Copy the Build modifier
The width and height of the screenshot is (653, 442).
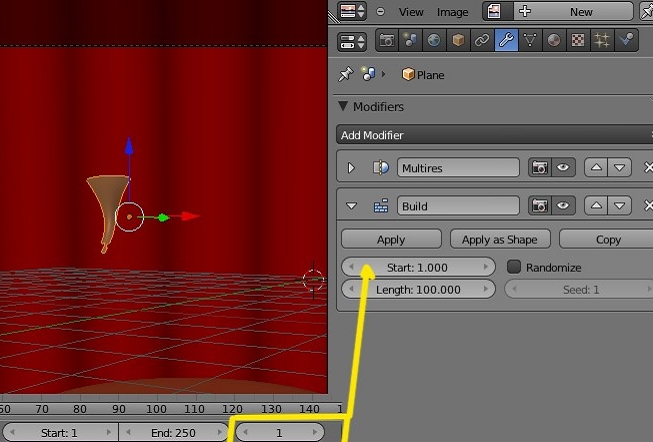(x=608, y=239)
